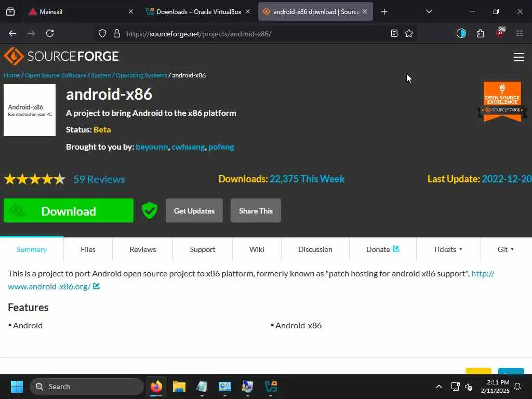Click the 2022-12-20 last update date
Screen dimensions: 532x399
507,179
